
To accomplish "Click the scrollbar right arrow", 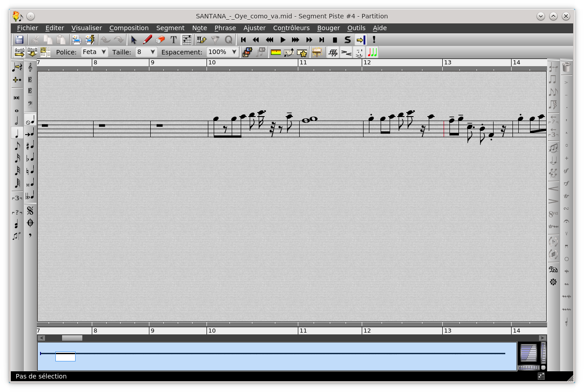I will coord(543,338).
